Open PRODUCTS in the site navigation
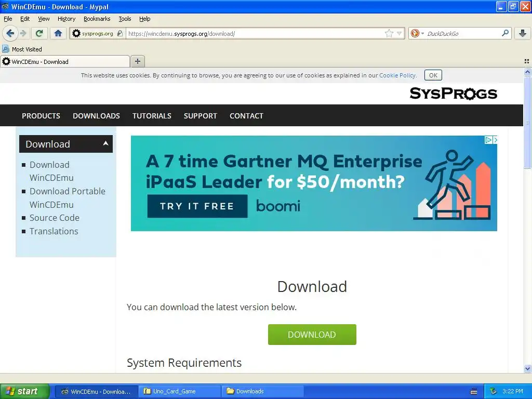 point(41,116)
